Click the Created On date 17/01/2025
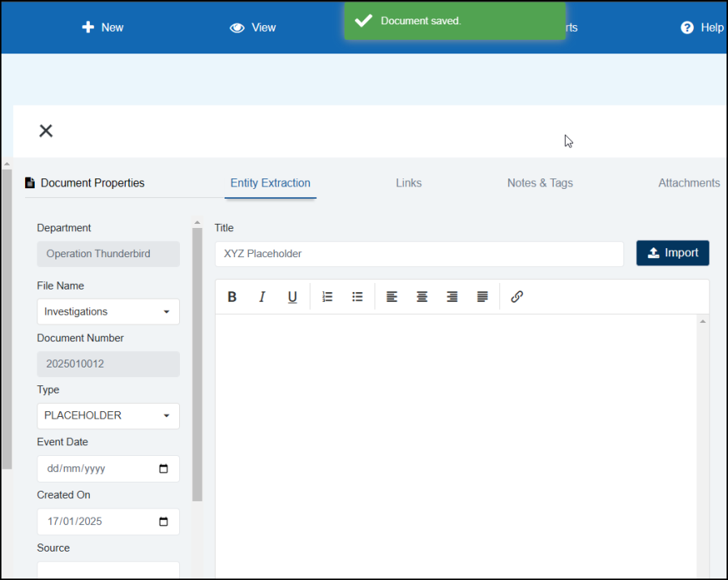The width and height of the screenshot is (728, 580). [75, 522]
